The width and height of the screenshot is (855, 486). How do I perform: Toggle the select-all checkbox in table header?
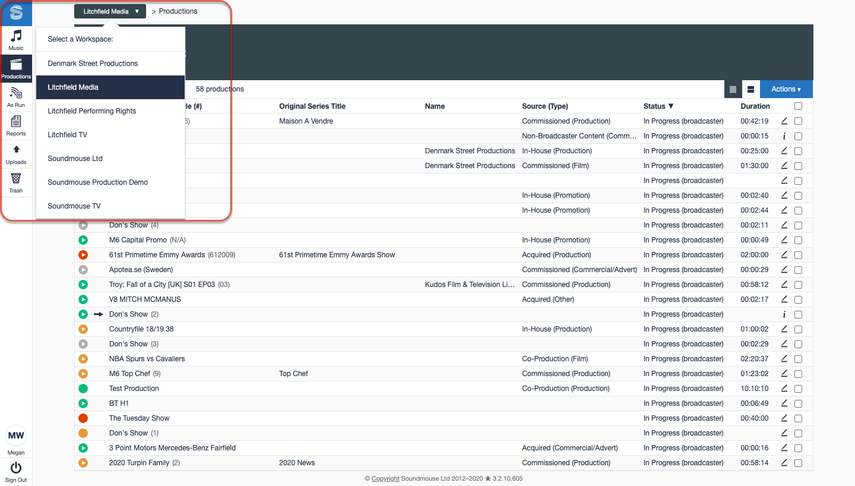point(798,106)
